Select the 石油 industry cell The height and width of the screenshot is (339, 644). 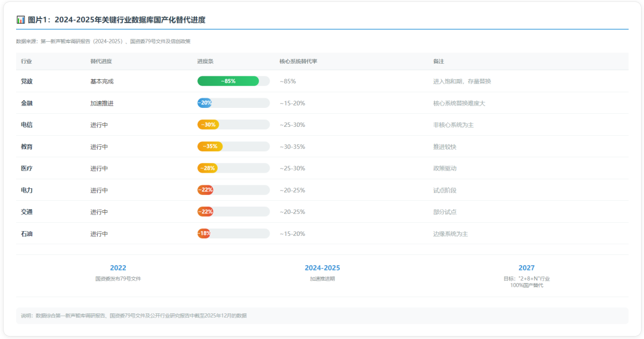coord(27,234)
